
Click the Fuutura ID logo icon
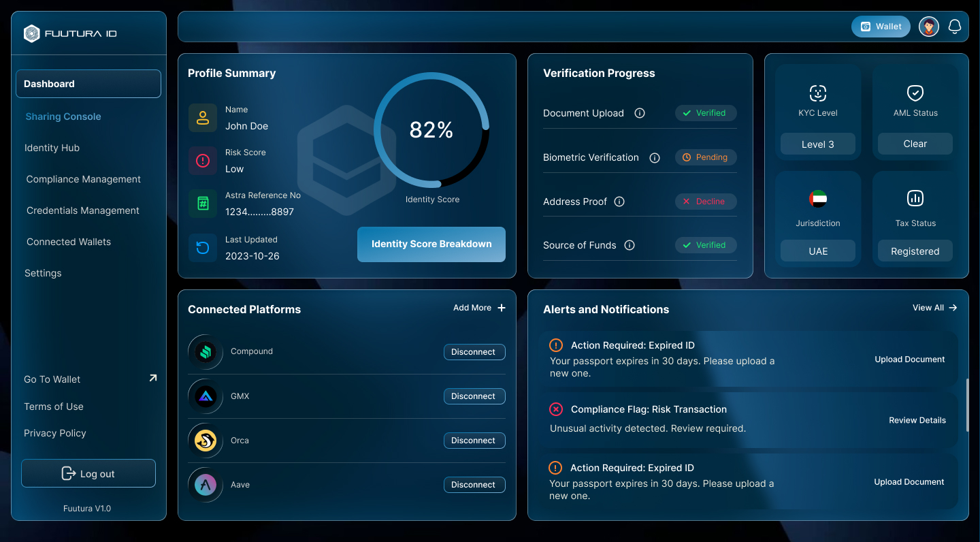click(32, 33)
